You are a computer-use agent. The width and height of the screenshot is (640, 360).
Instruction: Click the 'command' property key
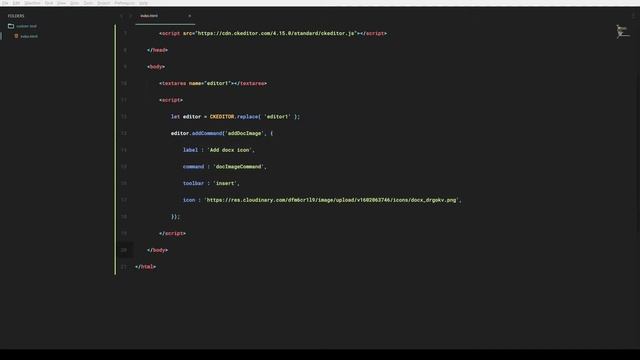[193, 167]
